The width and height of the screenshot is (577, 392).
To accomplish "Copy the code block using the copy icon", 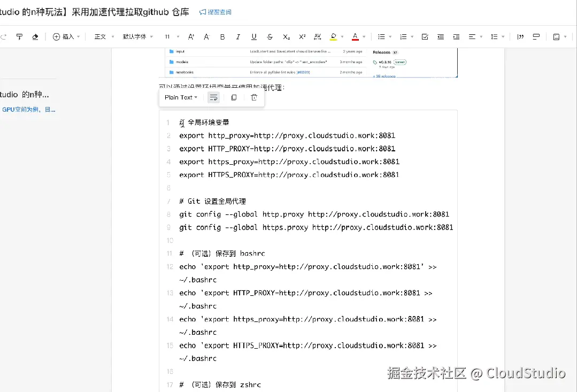I will tap(234, 97).
